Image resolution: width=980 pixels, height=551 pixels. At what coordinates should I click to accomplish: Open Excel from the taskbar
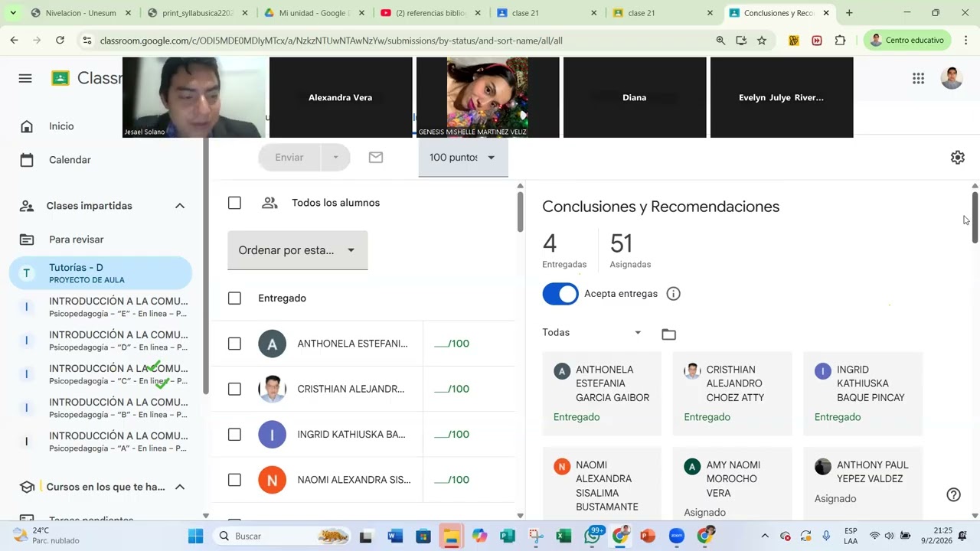pyautogui.click(x=563, y=536)
